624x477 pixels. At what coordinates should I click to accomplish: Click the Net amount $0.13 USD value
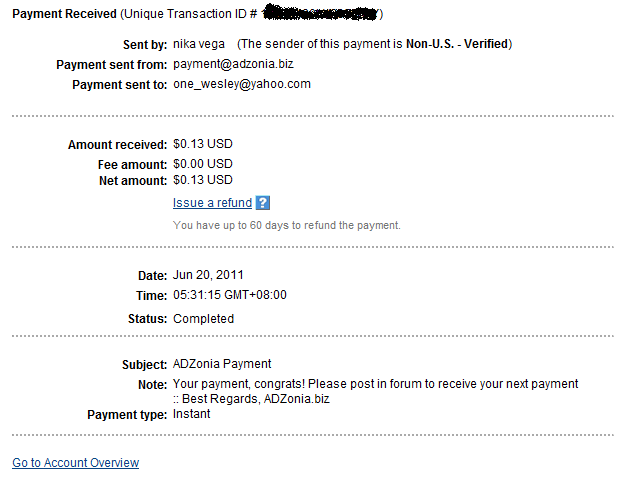[x=203, y=180]
